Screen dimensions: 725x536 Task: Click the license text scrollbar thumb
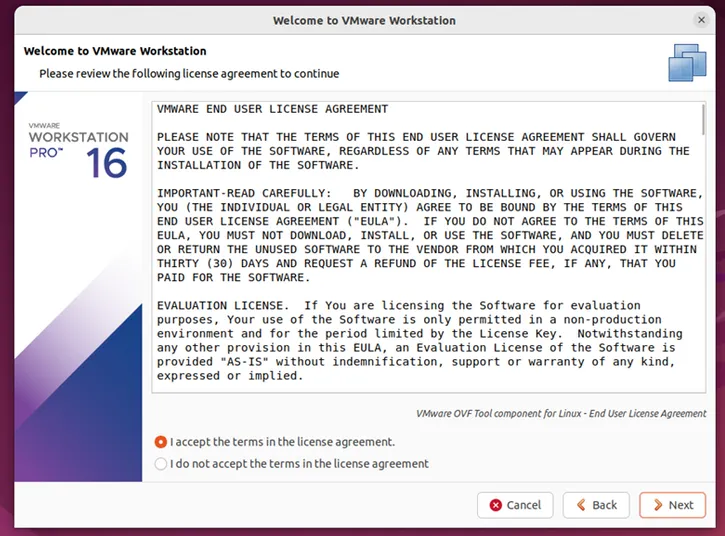tap(703, 119)
